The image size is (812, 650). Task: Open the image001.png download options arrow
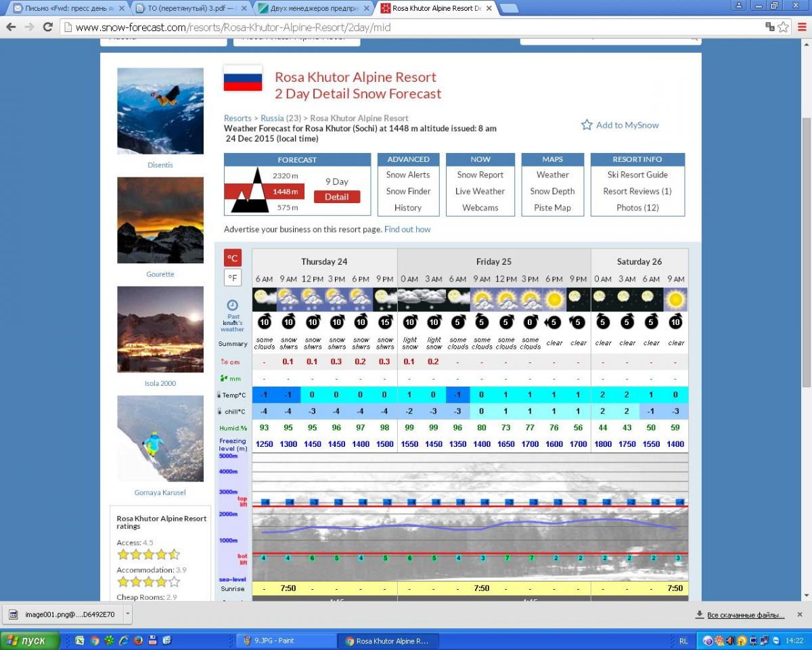coord(128,614)
